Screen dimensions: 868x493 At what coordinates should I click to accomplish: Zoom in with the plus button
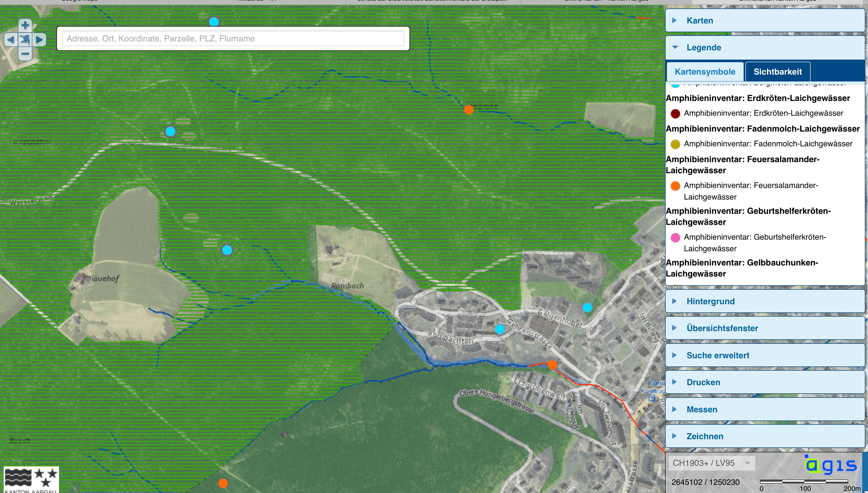[25, 25]
